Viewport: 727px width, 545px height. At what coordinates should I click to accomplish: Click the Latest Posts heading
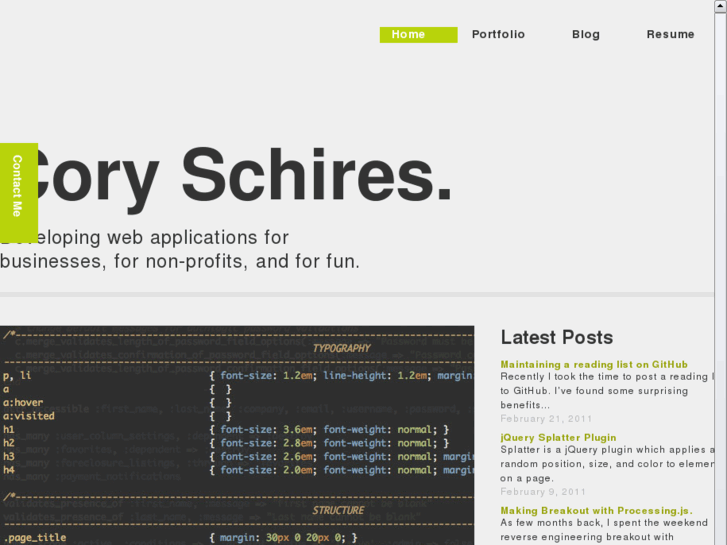click(557, 338)
